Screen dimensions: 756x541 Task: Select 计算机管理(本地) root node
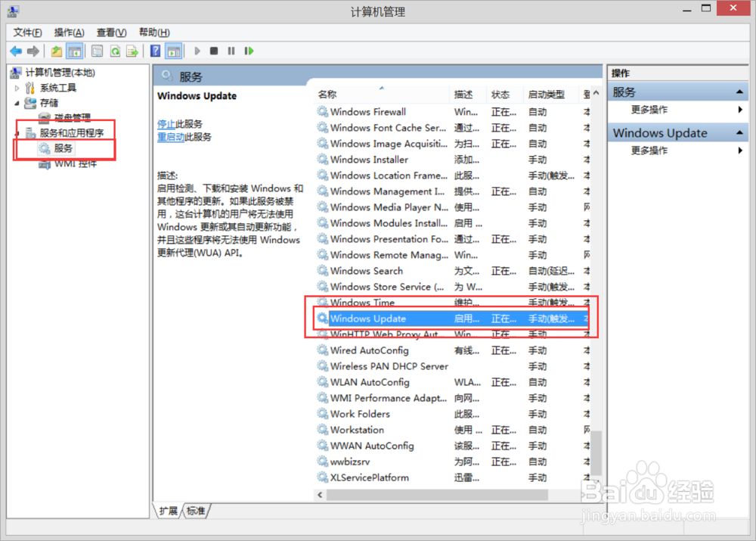tap(60, 73)
